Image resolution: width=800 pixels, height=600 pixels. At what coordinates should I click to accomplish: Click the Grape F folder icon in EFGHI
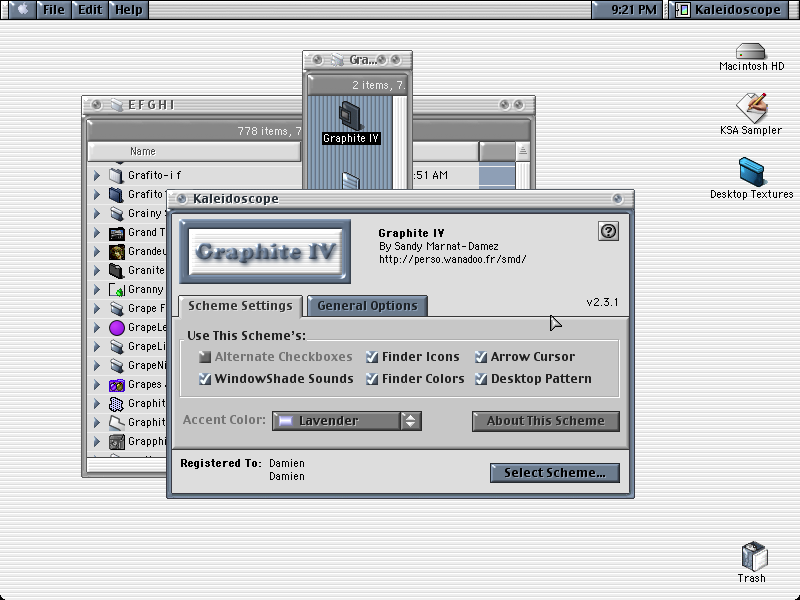116,309
